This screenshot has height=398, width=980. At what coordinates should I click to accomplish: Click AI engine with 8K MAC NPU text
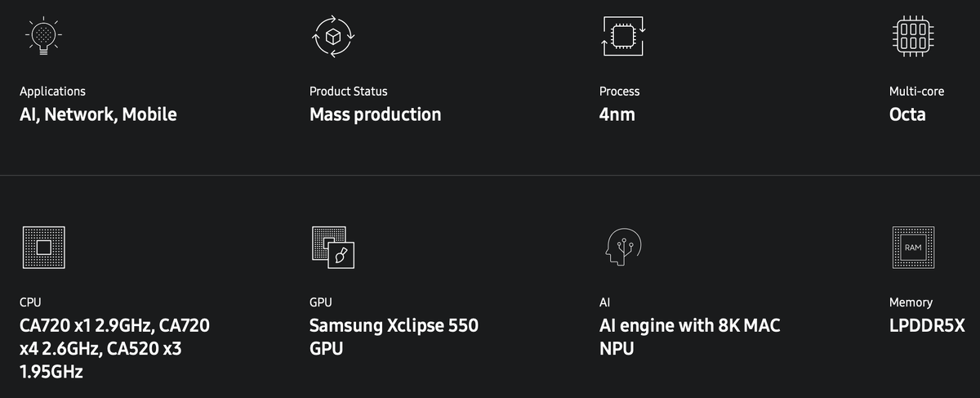click(x=690, y=337)
